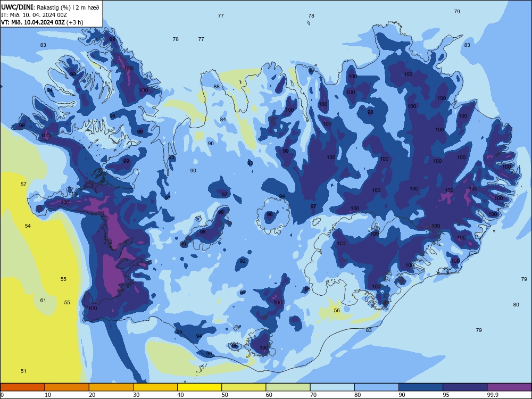Screen dimensions: 532x399
Task: Click the legend scale label '40'
Action: pos(180,395)
